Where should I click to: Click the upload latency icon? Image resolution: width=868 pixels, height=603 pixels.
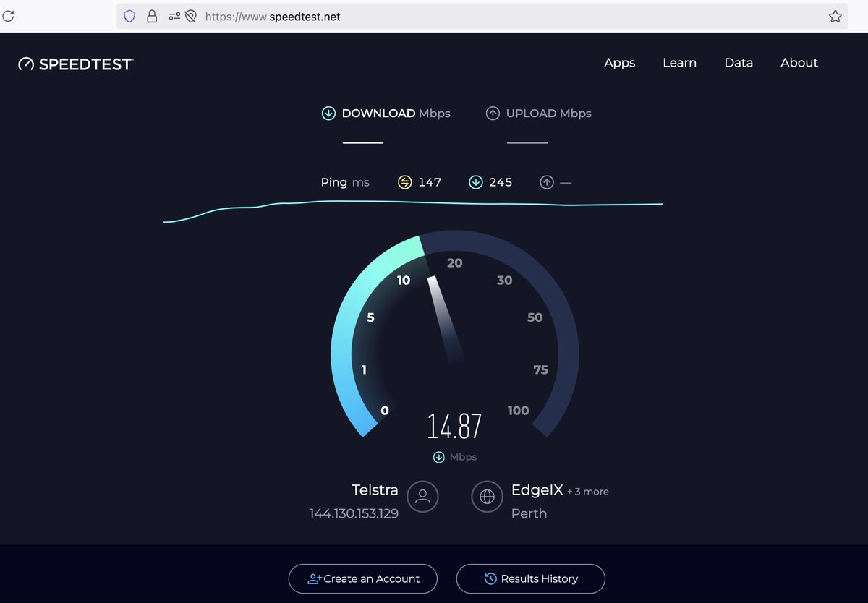(547, 182)
